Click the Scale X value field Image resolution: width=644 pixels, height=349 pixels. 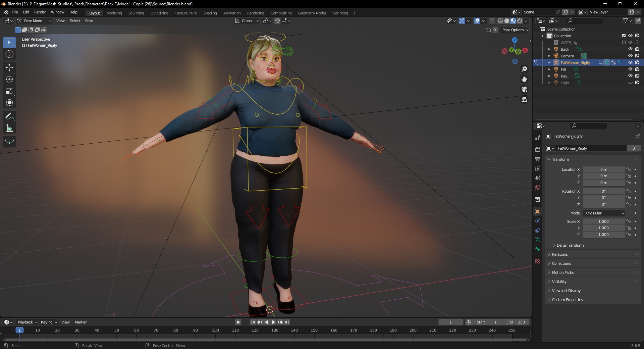pyautogui.click(x=603, y=221)
